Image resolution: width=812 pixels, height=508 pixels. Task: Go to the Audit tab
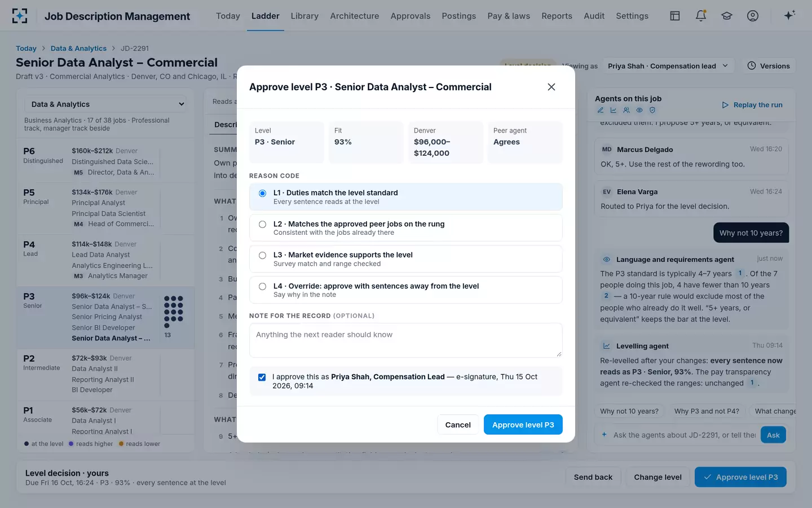point(594,16)
